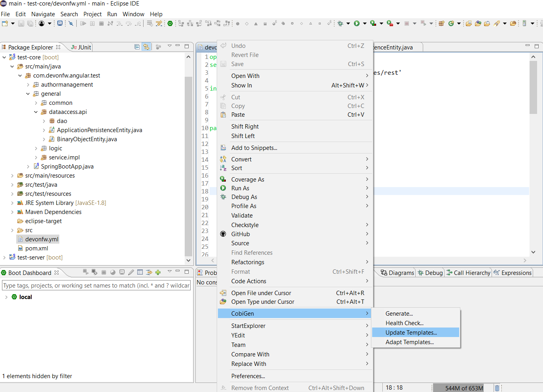
Task: Click the Spring Boot dashboard power icon
Action: click(x=170, y=24)
